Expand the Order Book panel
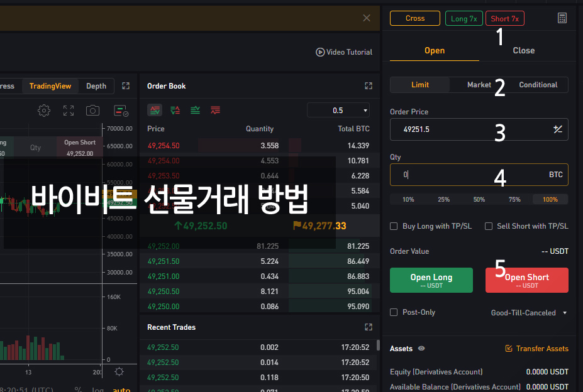583x392 pixels. tap(368, 86)
